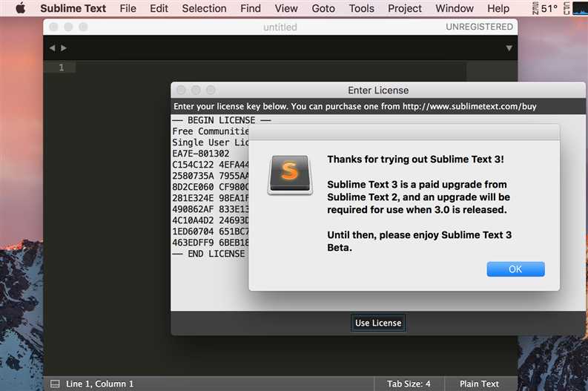Click the line starting with 1ED60704

click(211, 231)
